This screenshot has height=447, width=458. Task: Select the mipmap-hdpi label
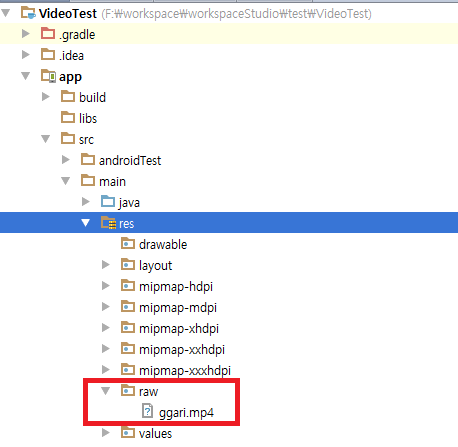(x=176, y=287)
